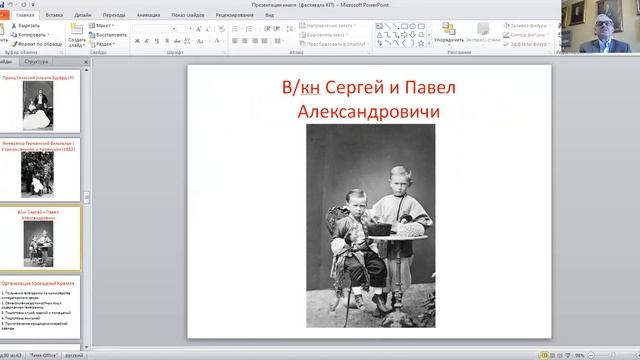Click bulleted list icon
The width and height of the screenshot is (640, 360).
coord(236,29)
